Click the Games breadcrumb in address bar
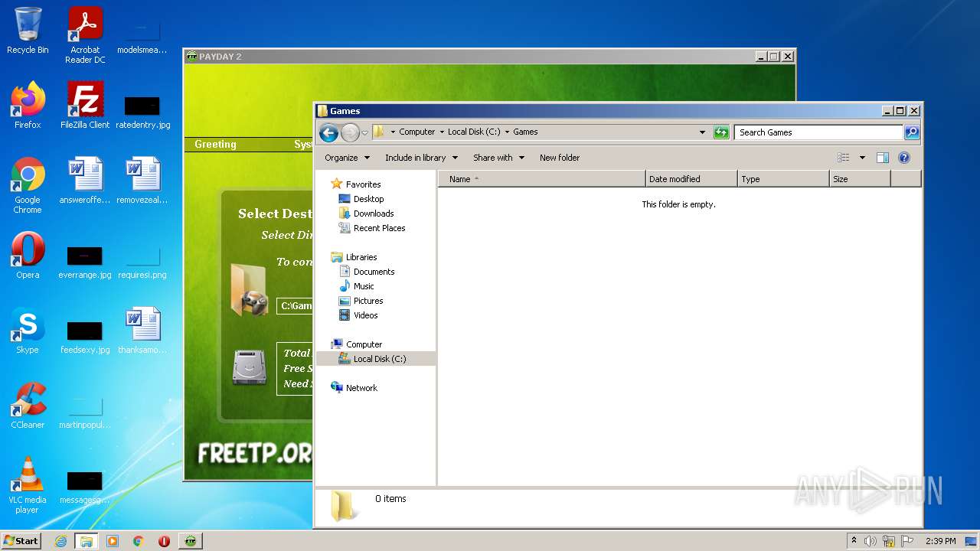Screen dimensions: 980x551 (x=525, y=132)
